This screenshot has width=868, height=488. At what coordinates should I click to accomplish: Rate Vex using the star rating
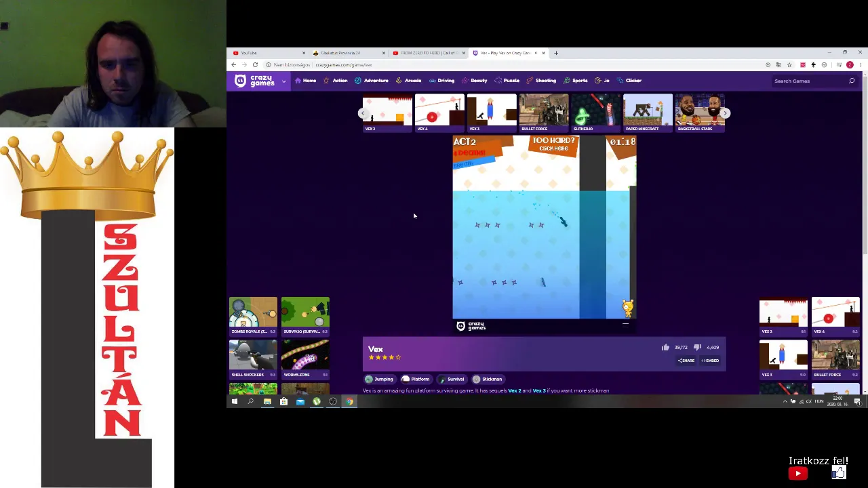(384, 357)
